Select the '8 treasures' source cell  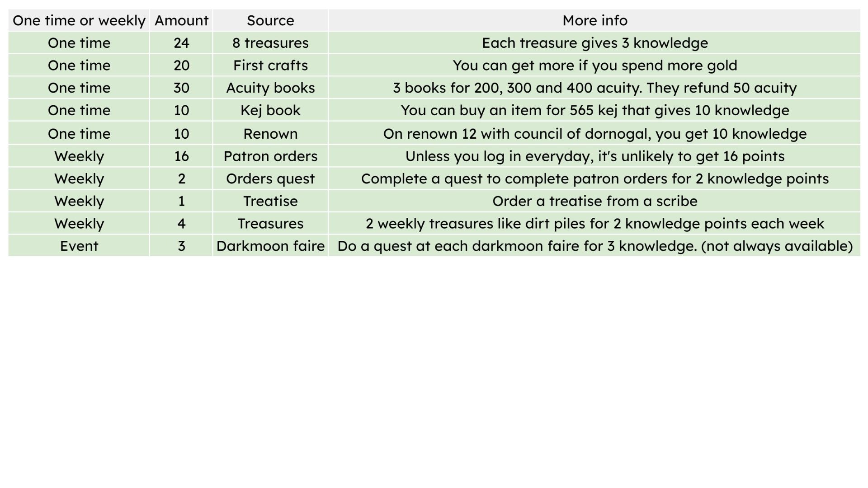tap(270, 43)
